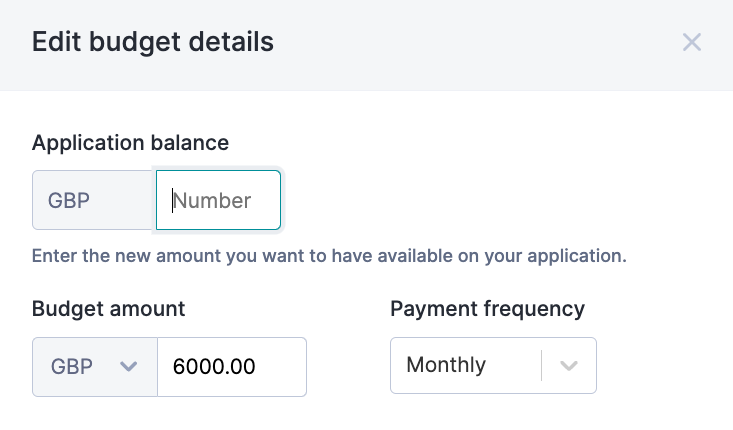
Task: Select the Monthly value text
Action: point(446,366)
